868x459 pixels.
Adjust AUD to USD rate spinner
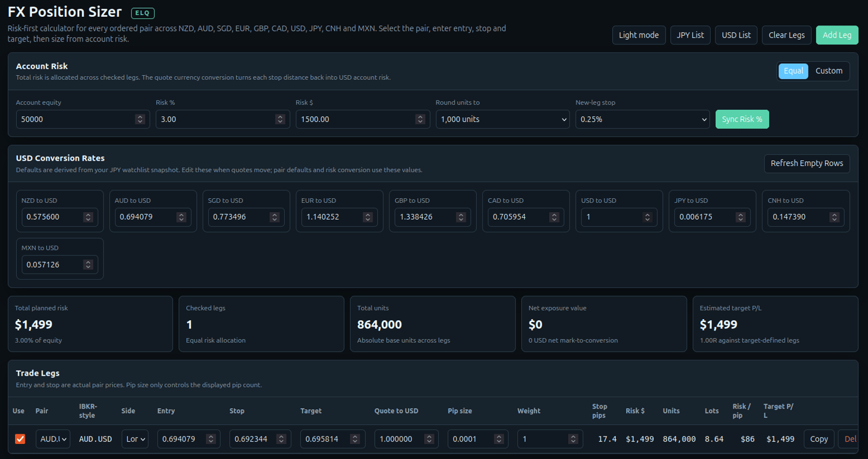181,217
